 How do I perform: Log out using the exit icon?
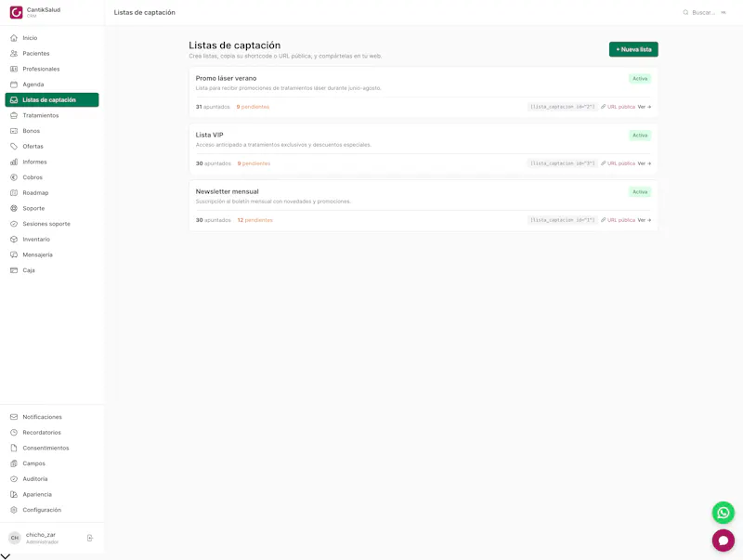coord(89,538)
